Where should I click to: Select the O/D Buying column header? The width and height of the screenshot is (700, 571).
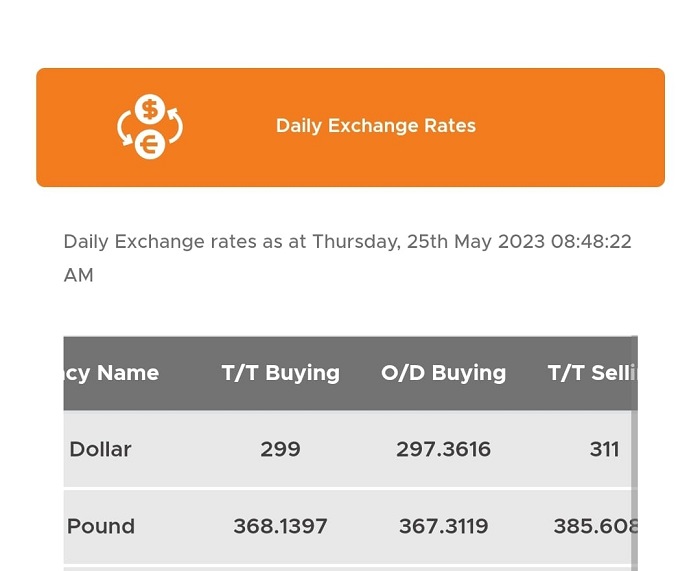(x=443, y=373)
